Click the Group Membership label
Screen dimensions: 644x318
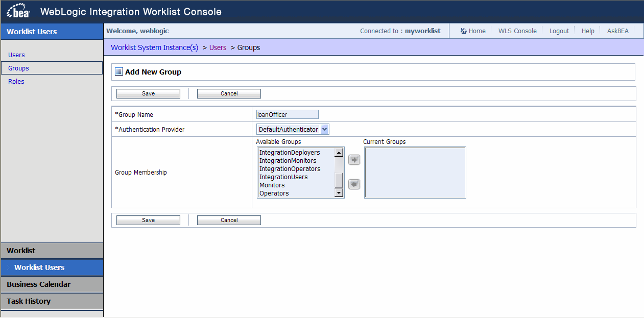(141, 173)
